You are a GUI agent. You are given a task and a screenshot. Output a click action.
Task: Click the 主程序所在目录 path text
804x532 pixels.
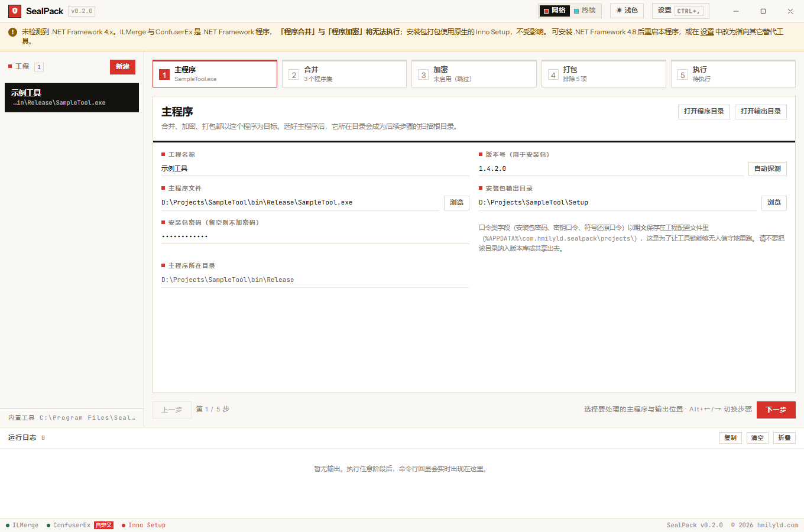point(228,280)
